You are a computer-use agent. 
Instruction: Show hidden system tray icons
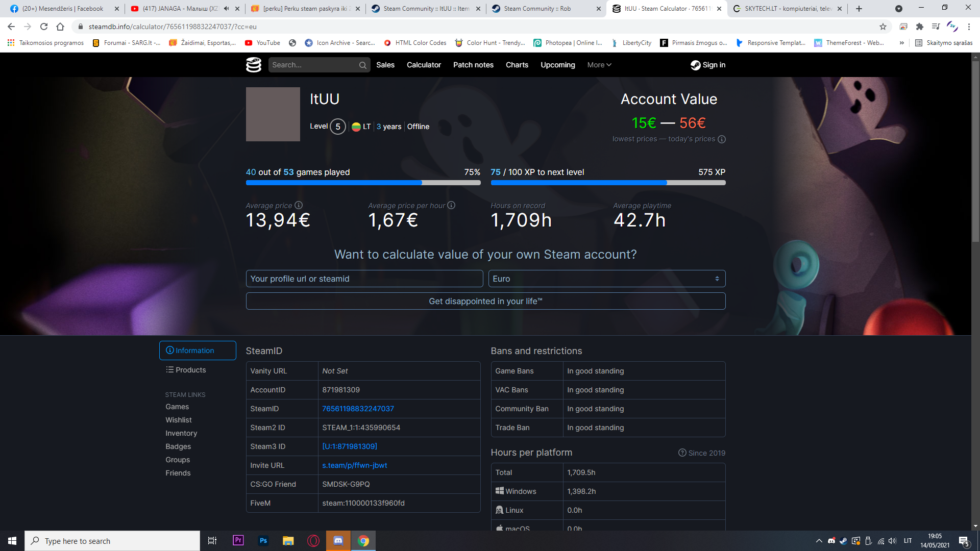click(819, 541)
